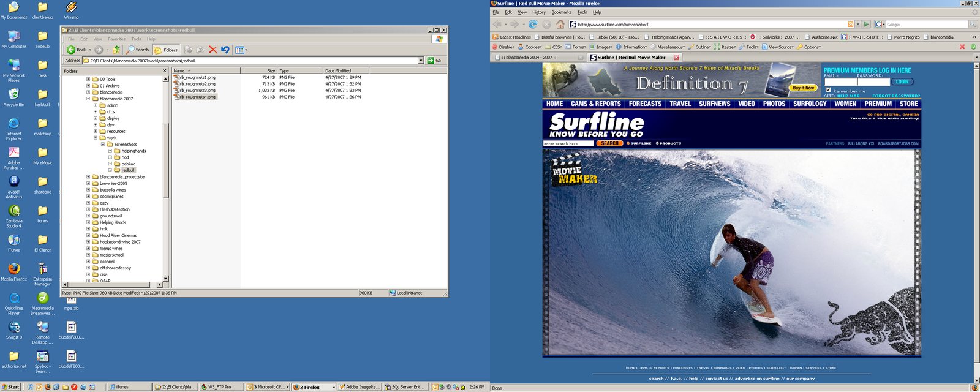
Task: Click Back button in Explorer toolbar
Action: 77,50
